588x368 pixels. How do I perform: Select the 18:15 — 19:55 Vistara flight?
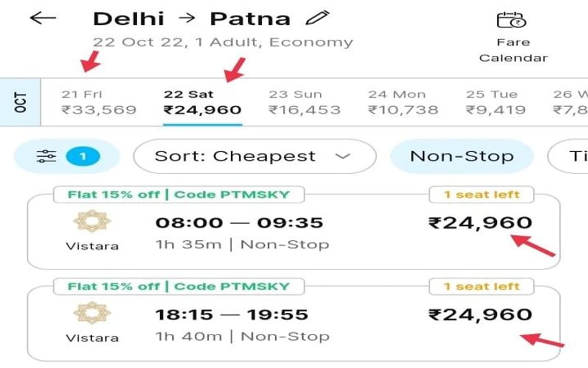294,324
